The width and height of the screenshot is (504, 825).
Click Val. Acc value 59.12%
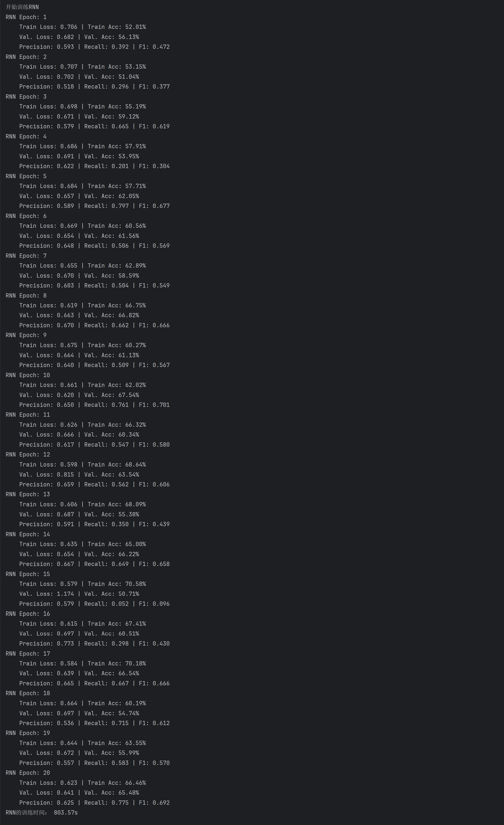[x=128, y=117]
